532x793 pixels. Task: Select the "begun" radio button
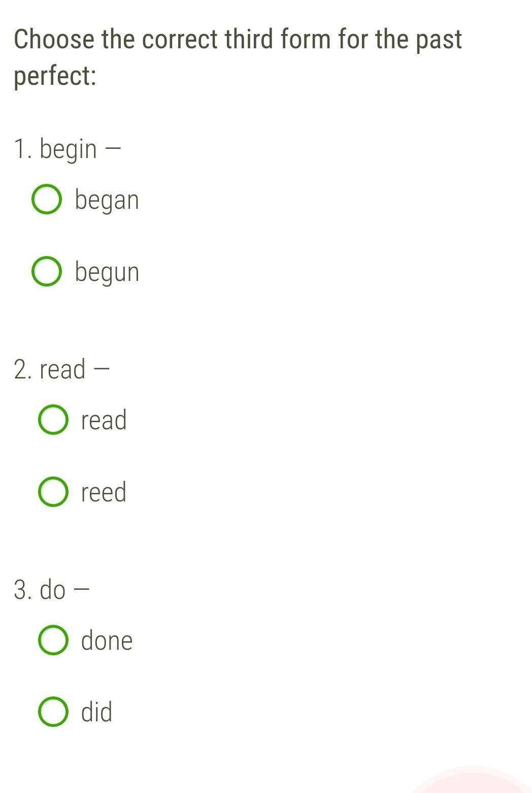click(x=47, y=272)
